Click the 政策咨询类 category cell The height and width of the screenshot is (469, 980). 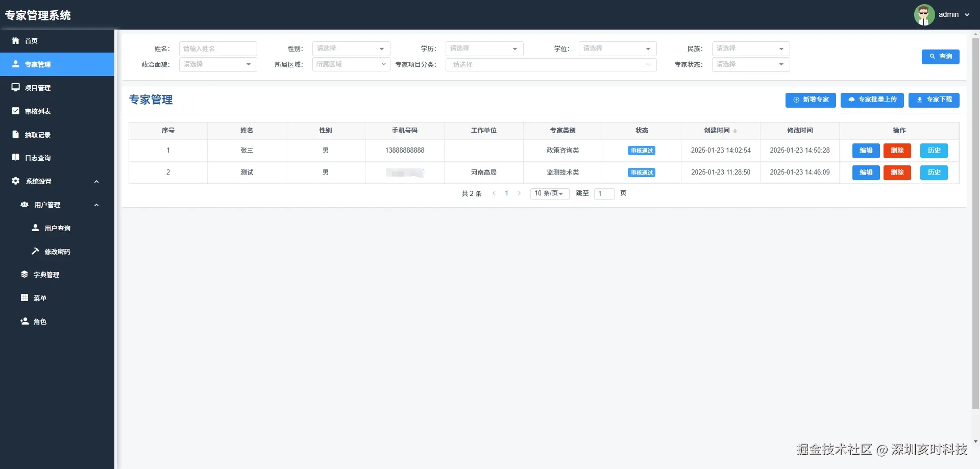click(x=563, y=151)
